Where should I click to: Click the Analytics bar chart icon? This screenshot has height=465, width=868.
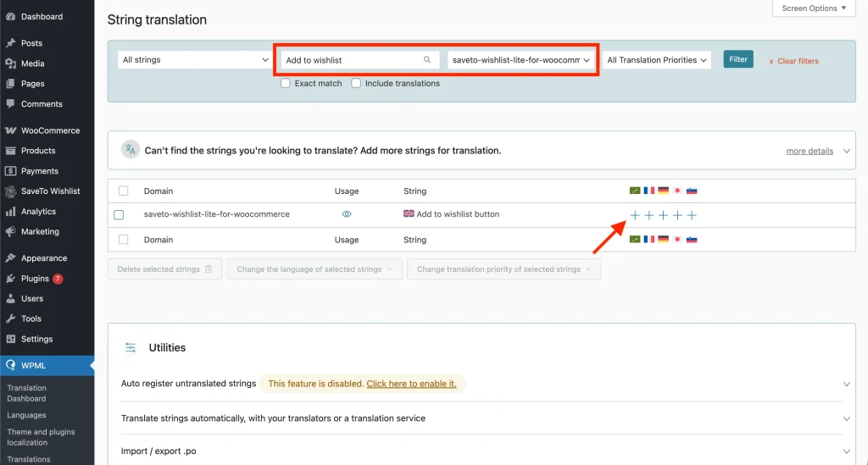(x=10, y=212)
